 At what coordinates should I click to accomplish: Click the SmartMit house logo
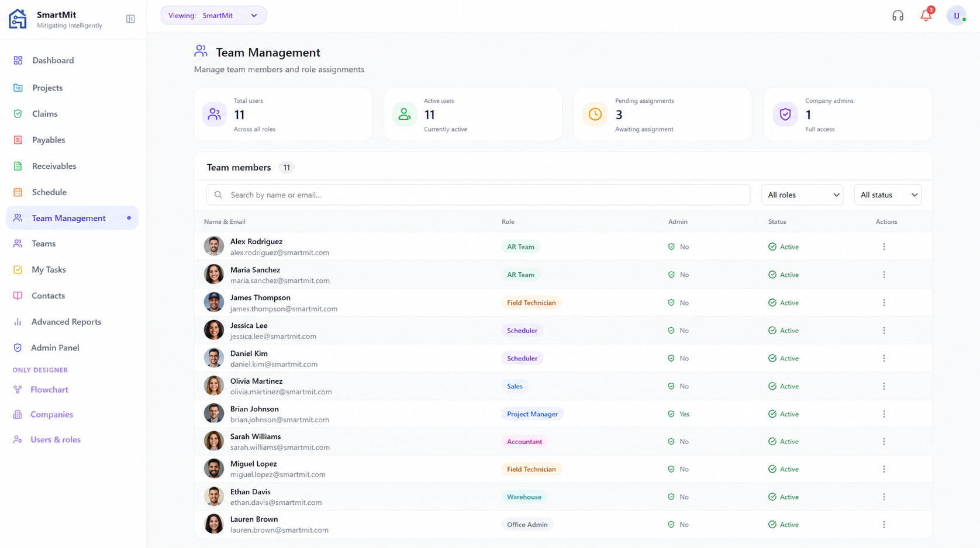click(x=18, y=19)
